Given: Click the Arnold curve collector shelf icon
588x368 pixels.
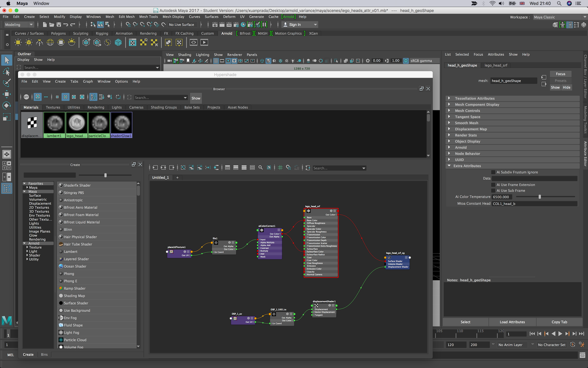Looking at the screenshot, I should (107, 43).
